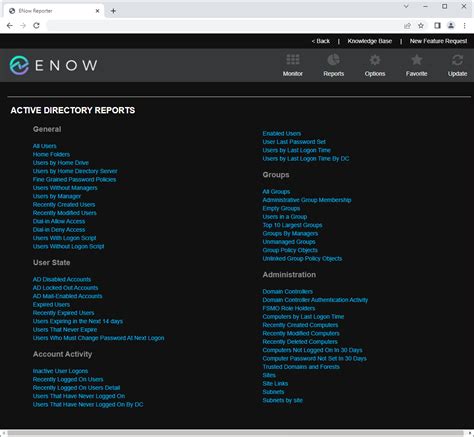
Task: Open AD Locked Out Accounts report
Action: click(65, 288)
